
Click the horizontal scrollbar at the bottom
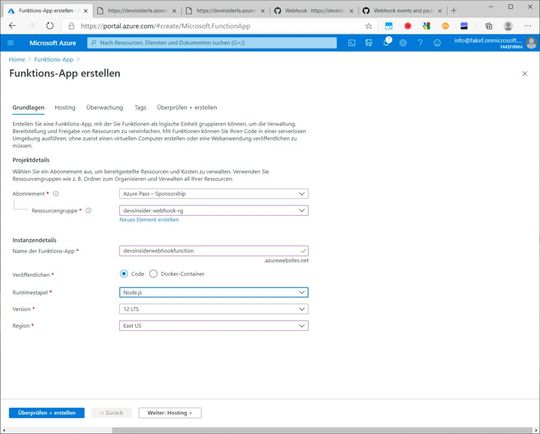(322, 431)
